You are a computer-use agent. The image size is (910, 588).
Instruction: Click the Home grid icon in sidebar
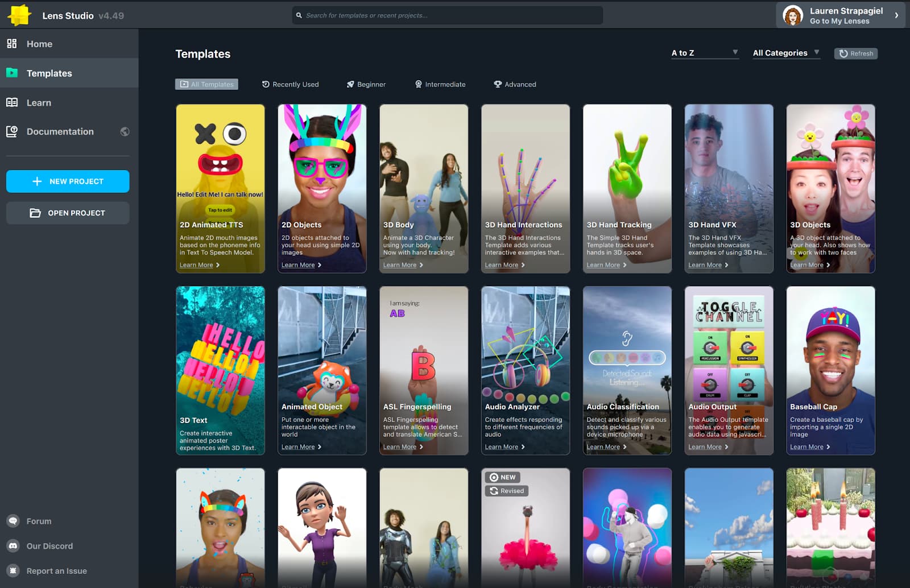coord(12,44)
